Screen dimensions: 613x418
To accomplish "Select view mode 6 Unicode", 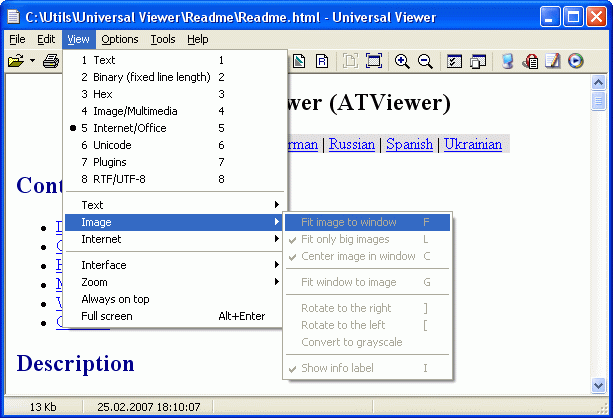I will [x=175, y=145].
